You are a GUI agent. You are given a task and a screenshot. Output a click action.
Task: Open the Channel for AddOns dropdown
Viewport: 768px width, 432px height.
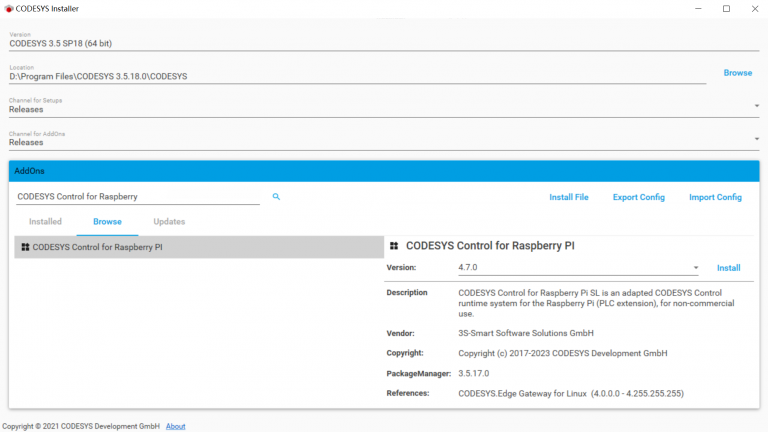click(x=756, y=139)
